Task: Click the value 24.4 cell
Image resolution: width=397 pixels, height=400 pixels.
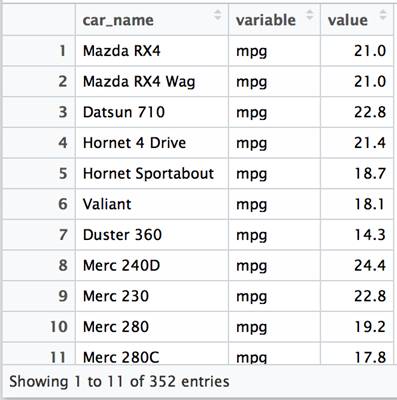Action: pyautogui.click(x=357, y=266)
